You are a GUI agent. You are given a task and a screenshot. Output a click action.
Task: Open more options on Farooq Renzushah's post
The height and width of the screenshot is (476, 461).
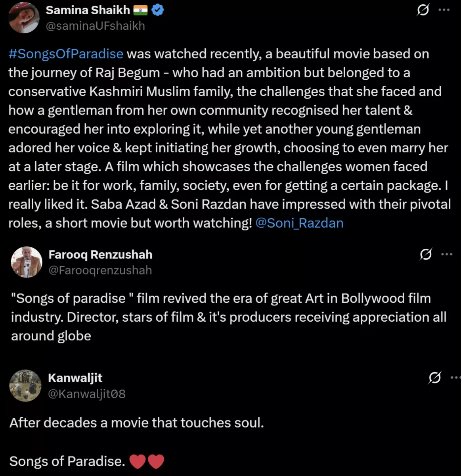446,254
